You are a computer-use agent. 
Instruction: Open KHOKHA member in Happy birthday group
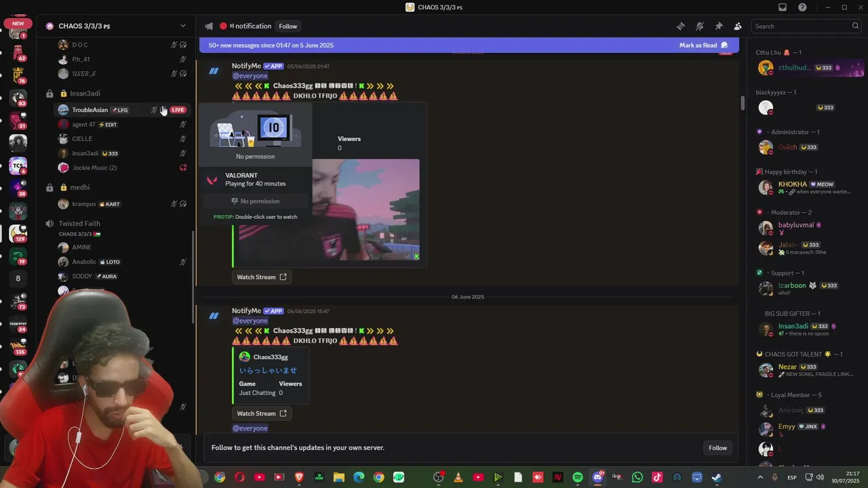tap(809, 188)
